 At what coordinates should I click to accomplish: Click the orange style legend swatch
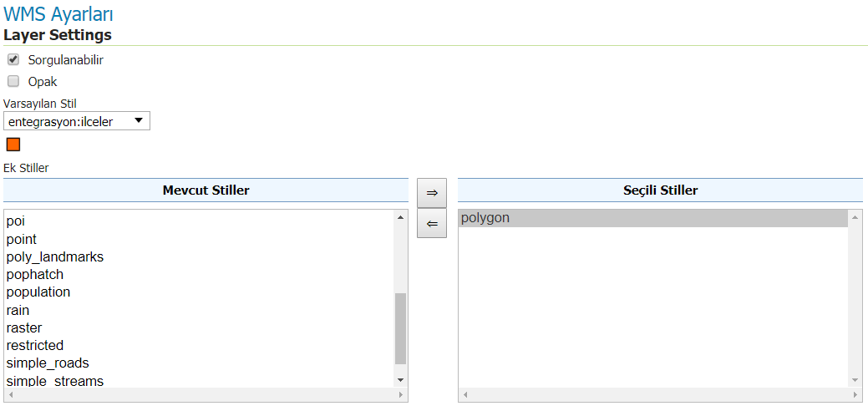[x=13, y=145]
